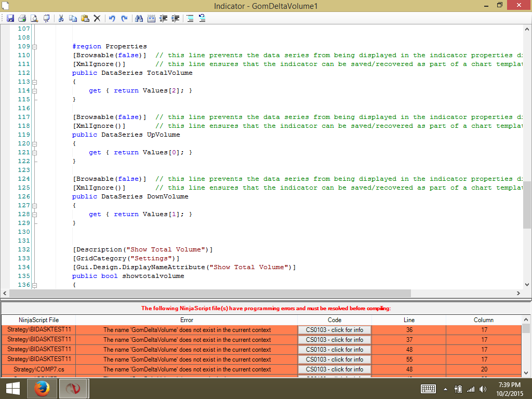Redo the last undone edit
This screenshot has width=532, height=399.
tap(124, 18)
